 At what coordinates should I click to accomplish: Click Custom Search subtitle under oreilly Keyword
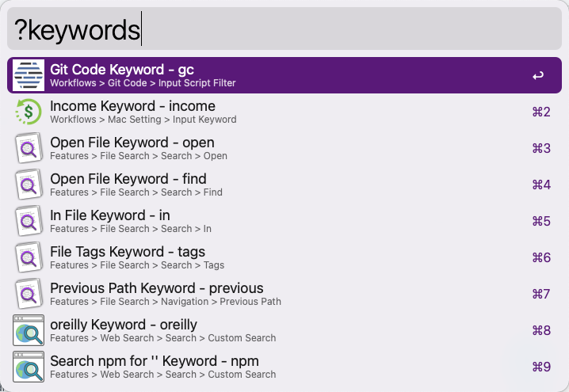click(x=163, y=338)
